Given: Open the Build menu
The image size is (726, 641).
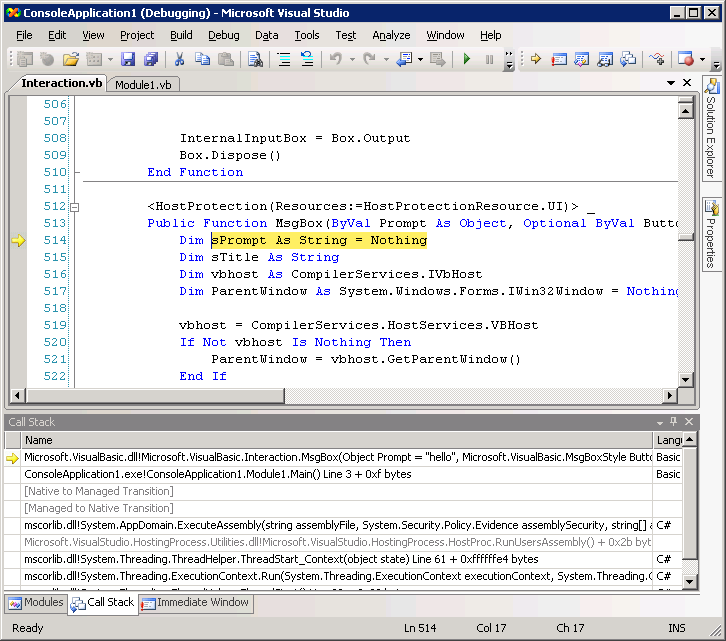Looking at the screenshot, I should tap(181, 35).
